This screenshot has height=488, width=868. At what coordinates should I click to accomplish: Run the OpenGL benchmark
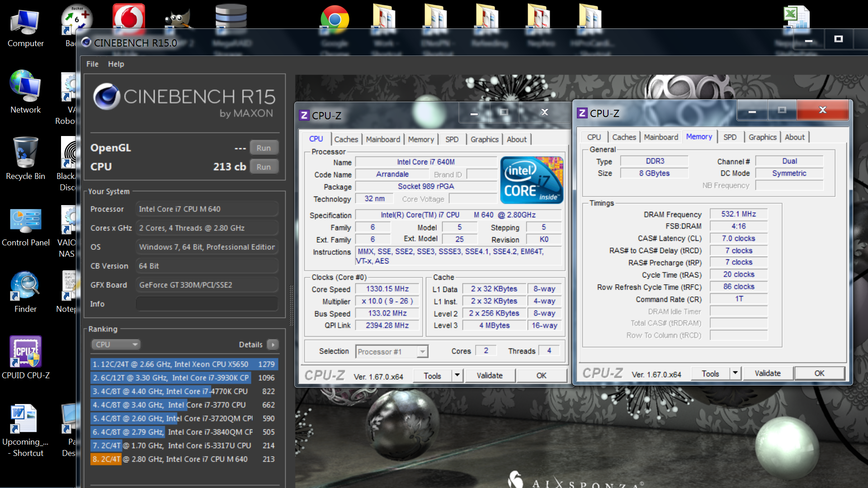264,148
